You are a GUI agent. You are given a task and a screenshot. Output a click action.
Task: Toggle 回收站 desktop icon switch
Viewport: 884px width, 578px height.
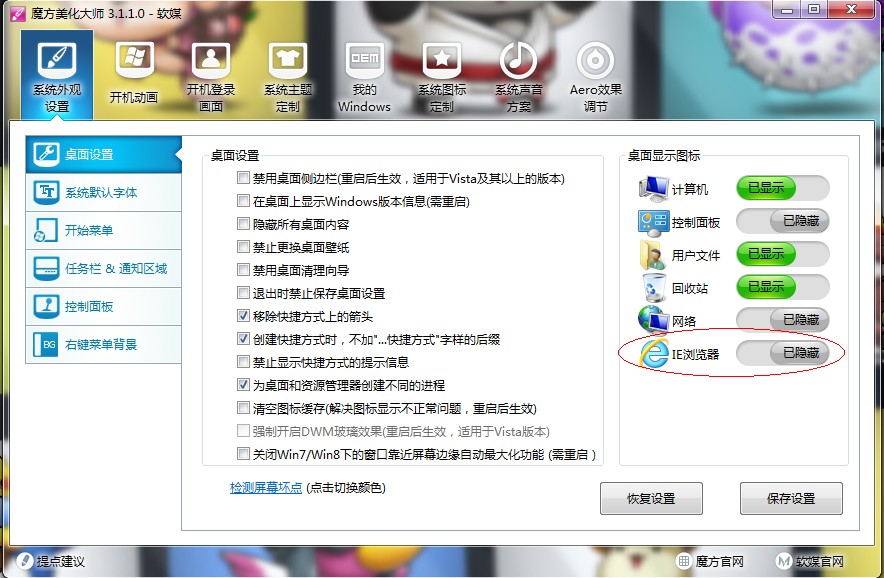pyautogui.click(x=783, y=286)
